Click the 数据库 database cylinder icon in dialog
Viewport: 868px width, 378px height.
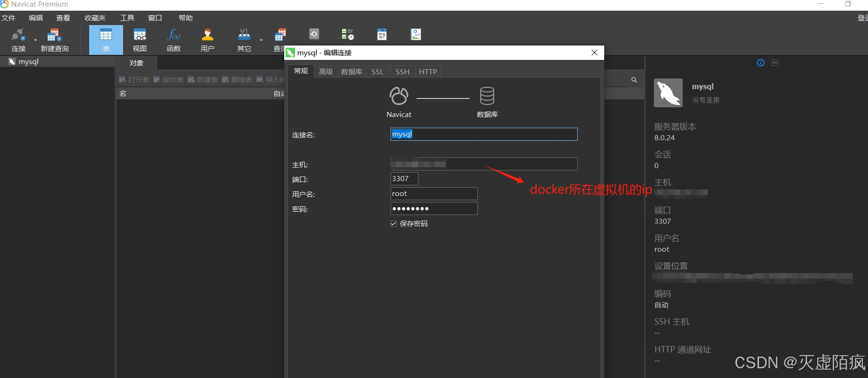tap(487, 96)
